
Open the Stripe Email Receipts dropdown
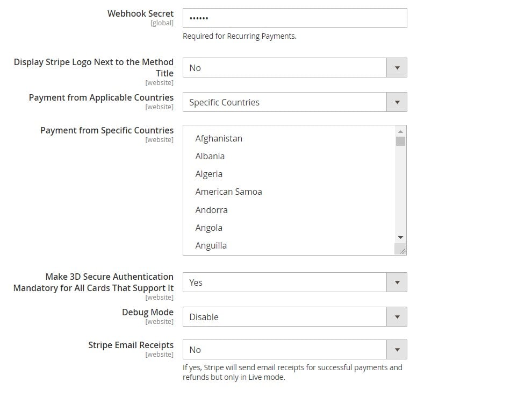(x=294, y=350)
